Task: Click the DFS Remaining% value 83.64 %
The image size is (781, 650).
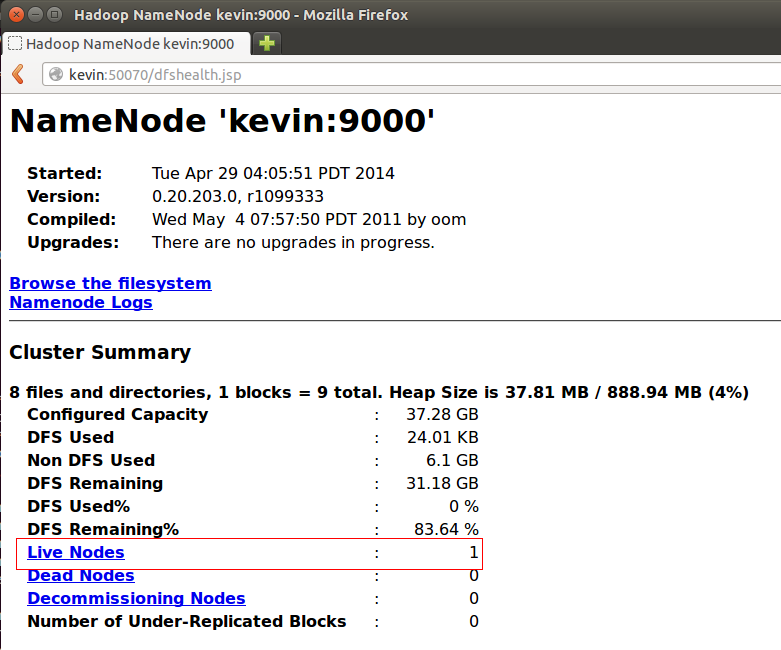Action: pyautogui.click(x=446, y=528)
